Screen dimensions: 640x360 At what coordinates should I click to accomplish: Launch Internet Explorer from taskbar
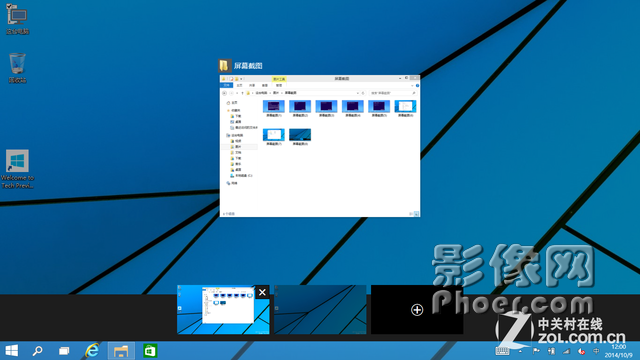click(x=92, y=351)
